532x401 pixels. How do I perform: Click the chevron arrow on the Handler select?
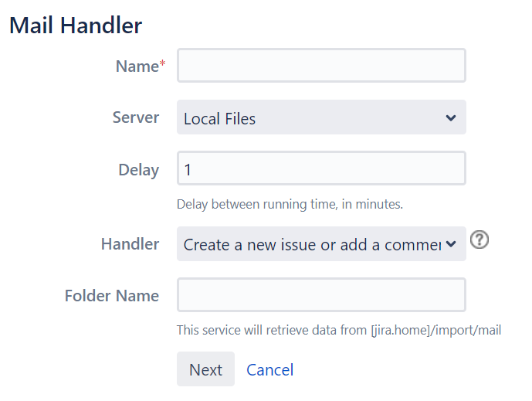coord(451,245)
